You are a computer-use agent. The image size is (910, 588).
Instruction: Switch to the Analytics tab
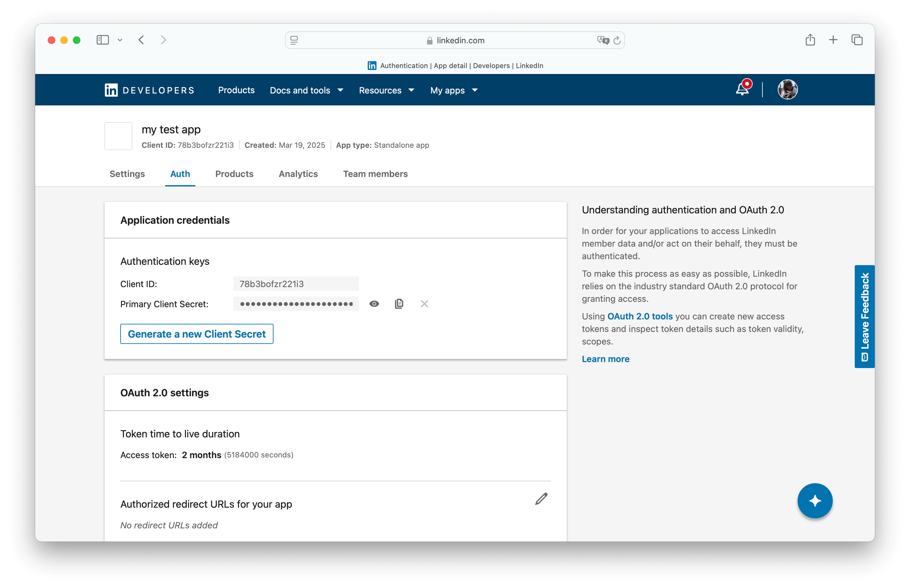(298, 174)
